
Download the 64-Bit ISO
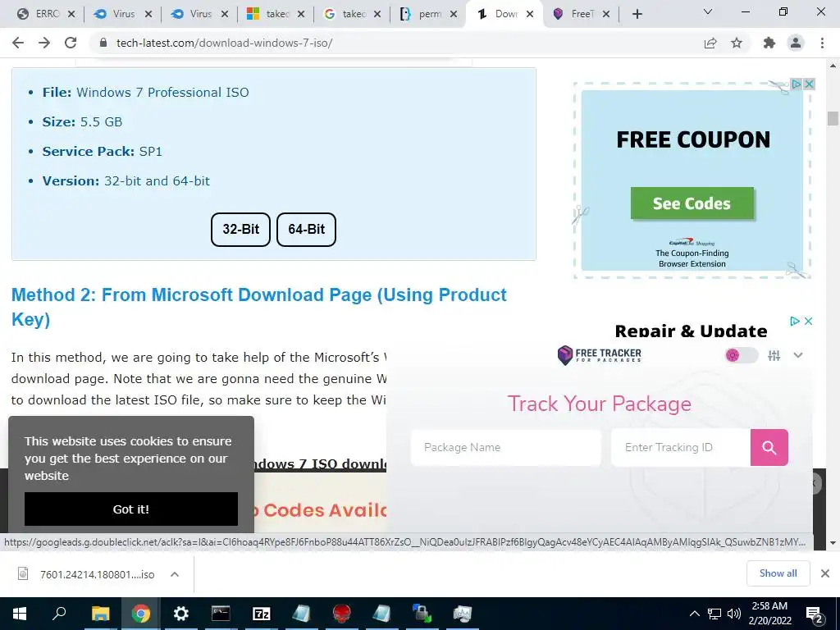(x=307, y=230)
